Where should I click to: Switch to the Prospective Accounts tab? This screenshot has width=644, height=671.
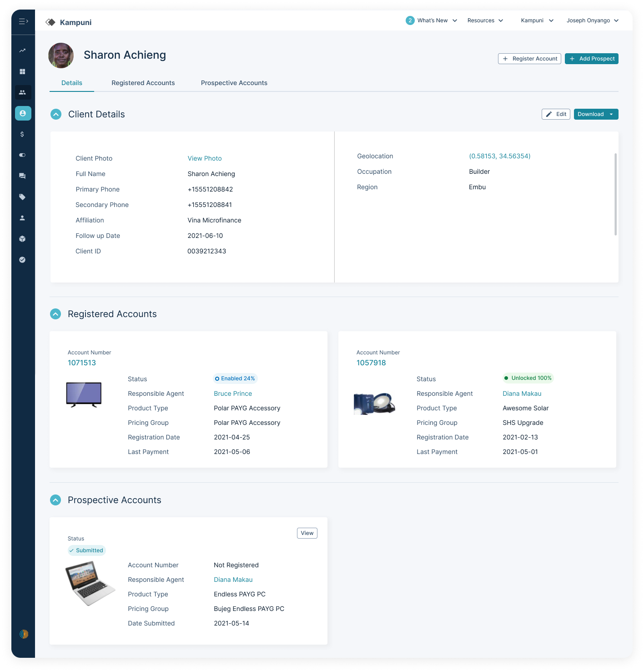[x=234, y=83]
